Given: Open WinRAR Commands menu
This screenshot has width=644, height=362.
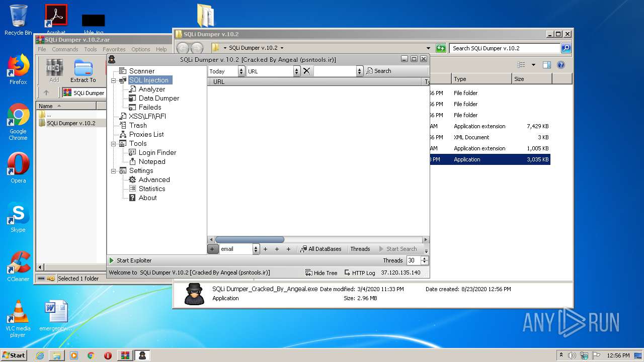Looking at the screenshot, I should tap(65, 49).
